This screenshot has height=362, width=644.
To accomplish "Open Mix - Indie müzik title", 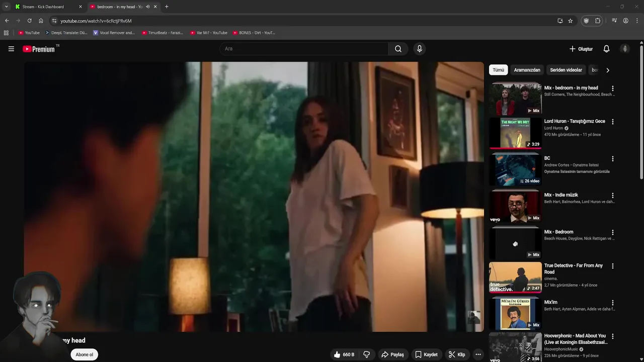I will (561, 195).
